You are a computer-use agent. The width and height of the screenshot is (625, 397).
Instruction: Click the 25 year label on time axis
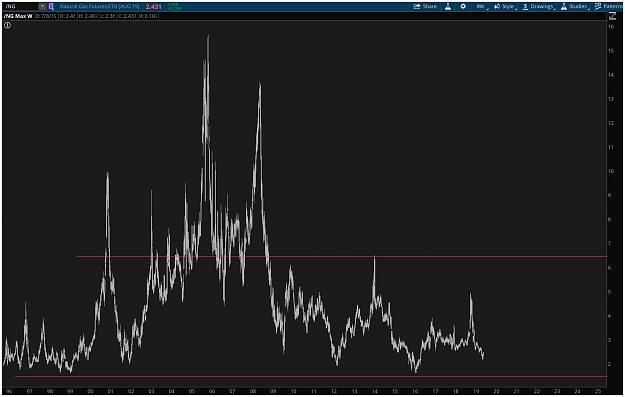point(597,391)
